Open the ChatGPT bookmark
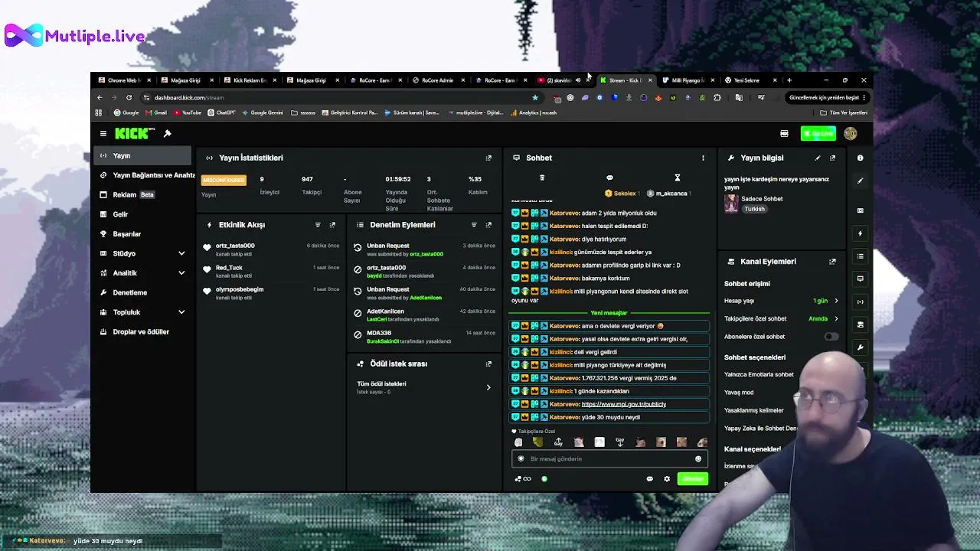 pos(221,112)
